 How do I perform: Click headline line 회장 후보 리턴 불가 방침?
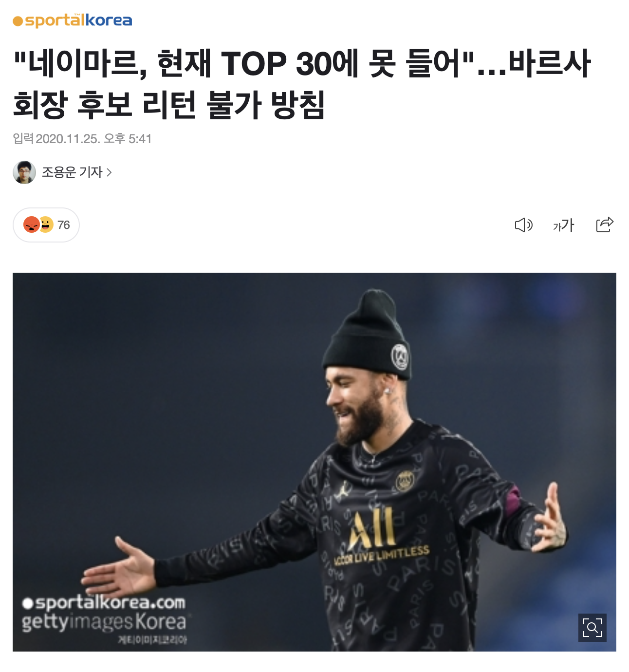[x=169, y=105]
